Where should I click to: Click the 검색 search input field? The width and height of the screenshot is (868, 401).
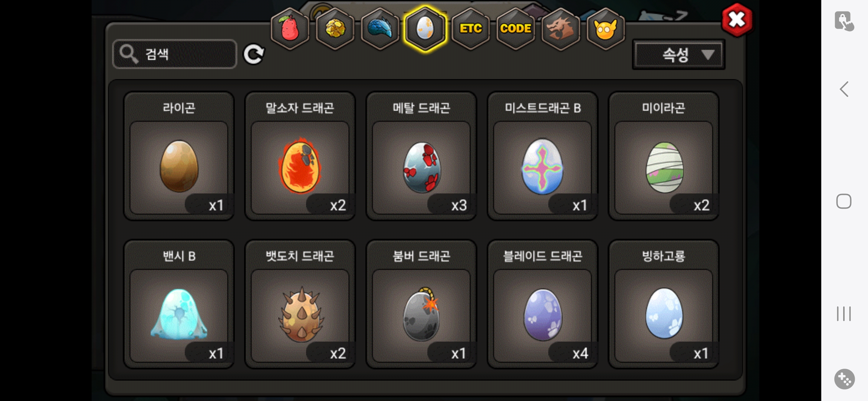(175, 54)
